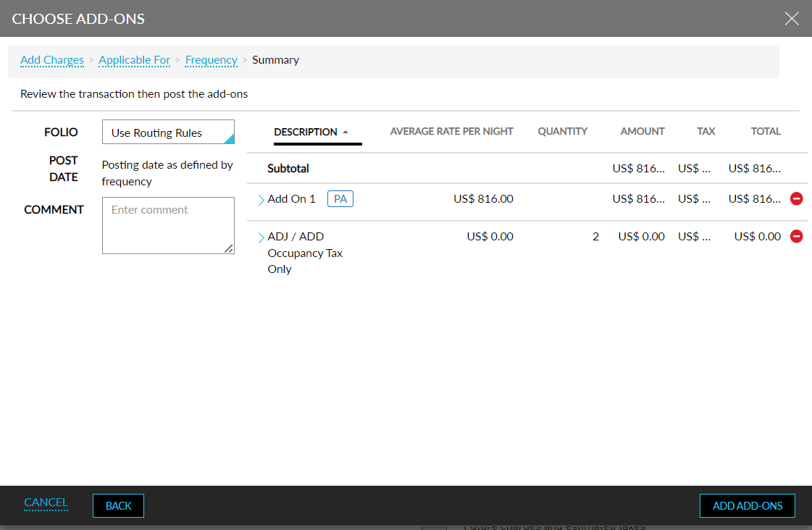Sort by the Amount column header
Viewport: 812px width, 530px height.
tap(643, 132)
